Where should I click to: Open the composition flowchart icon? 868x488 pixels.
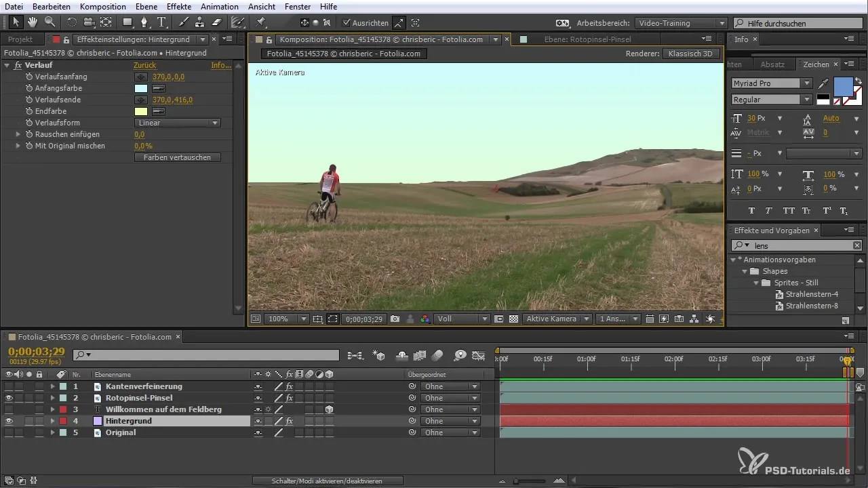[695, 319]
